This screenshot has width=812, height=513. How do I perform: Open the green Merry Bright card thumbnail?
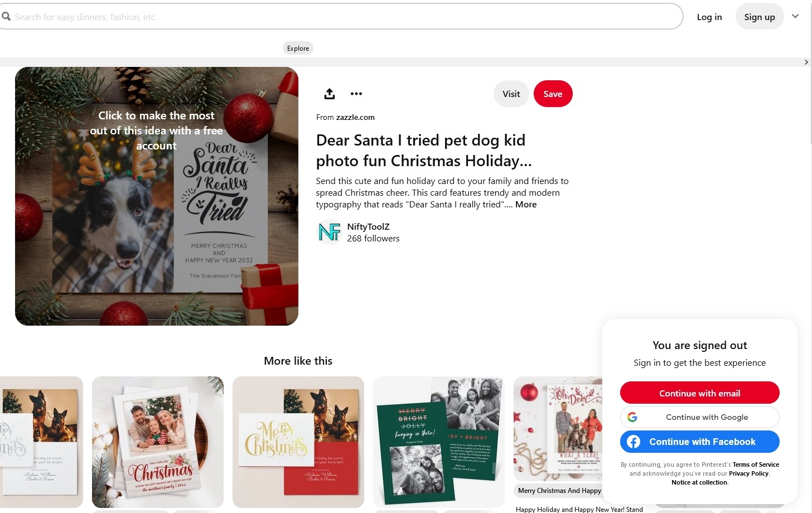438,442
